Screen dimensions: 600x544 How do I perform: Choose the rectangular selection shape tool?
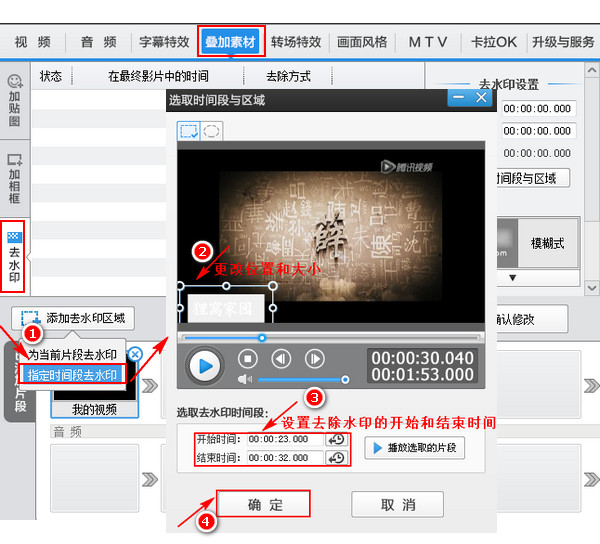[x=189, y=131]
